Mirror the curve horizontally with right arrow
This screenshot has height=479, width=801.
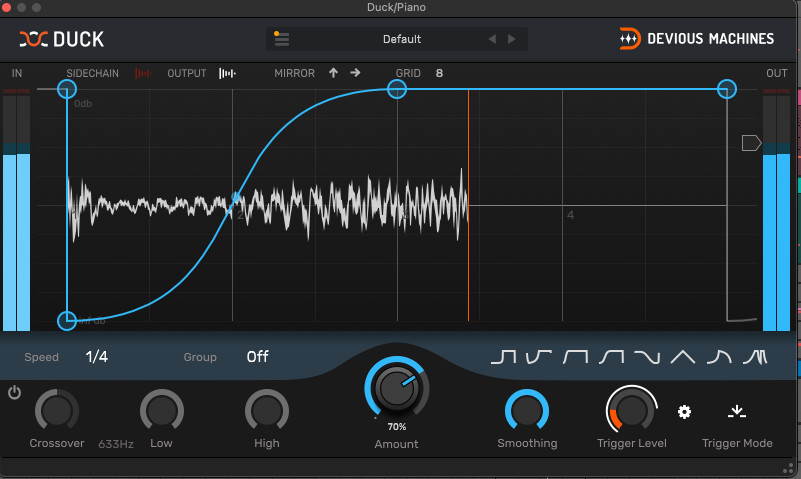(355, 73)
